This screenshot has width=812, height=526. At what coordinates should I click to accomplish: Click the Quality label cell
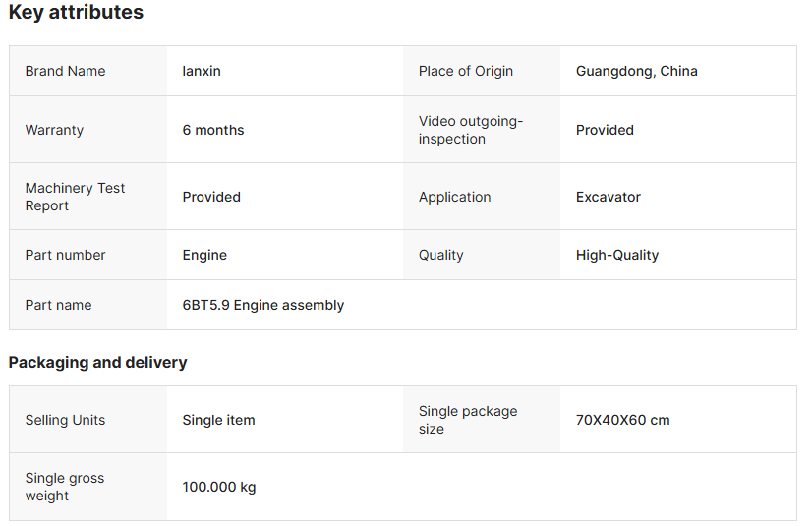coord(440,255)
